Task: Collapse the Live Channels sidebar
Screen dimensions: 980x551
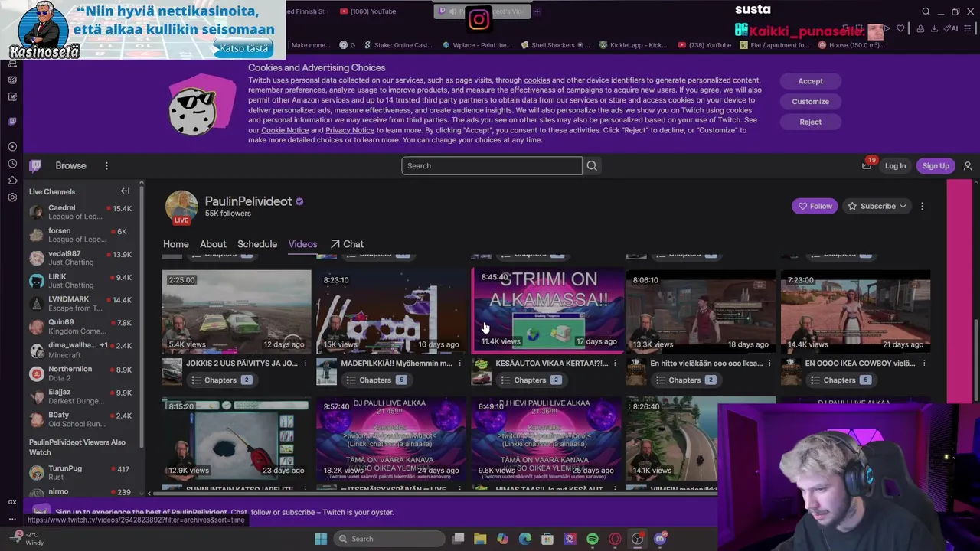Action: pos(125,191)
